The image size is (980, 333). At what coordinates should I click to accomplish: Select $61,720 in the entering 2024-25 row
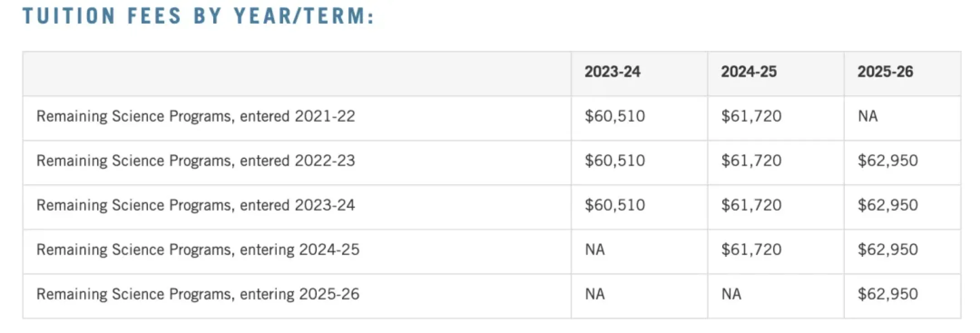point(751,250)
